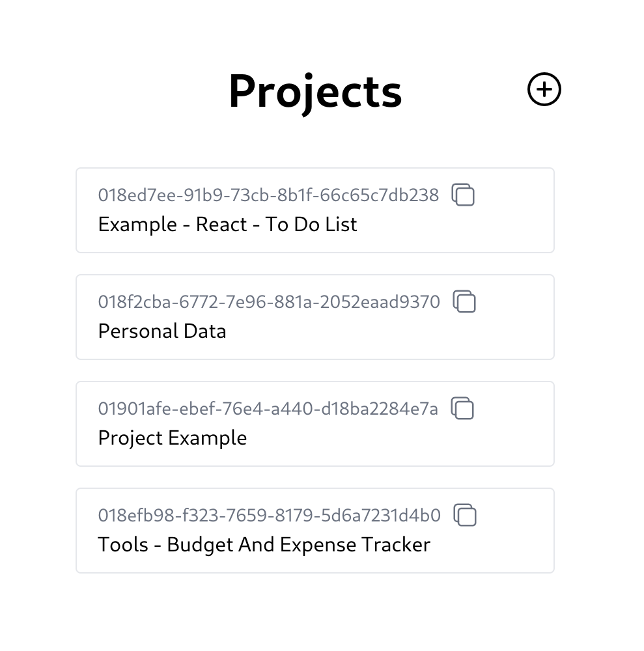Open the Project Example project card
The height and width of the screenshot is (651, 644).
pos(172,437)
